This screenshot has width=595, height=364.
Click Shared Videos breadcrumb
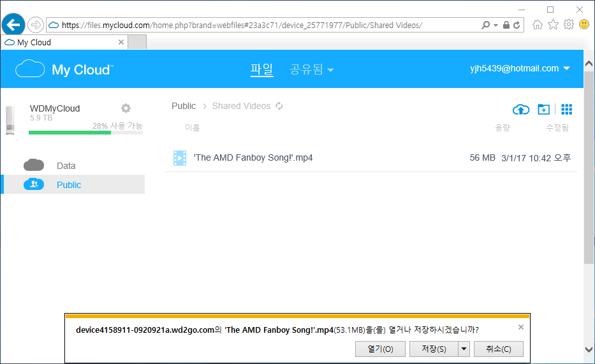coord(241,106)
